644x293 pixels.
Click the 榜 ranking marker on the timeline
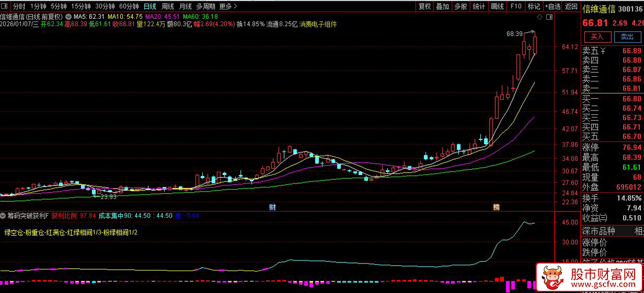(495, 207)
